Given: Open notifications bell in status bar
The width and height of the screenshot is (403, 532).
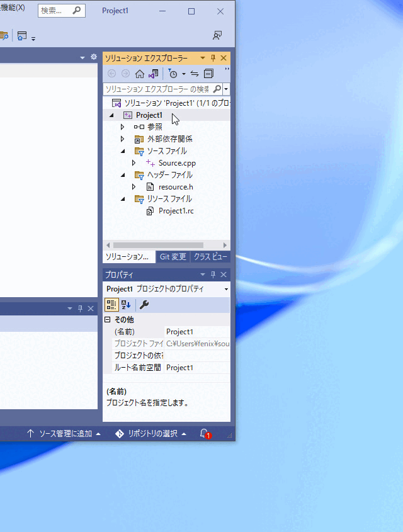Looking at the screenshot, I should (205, 434).
